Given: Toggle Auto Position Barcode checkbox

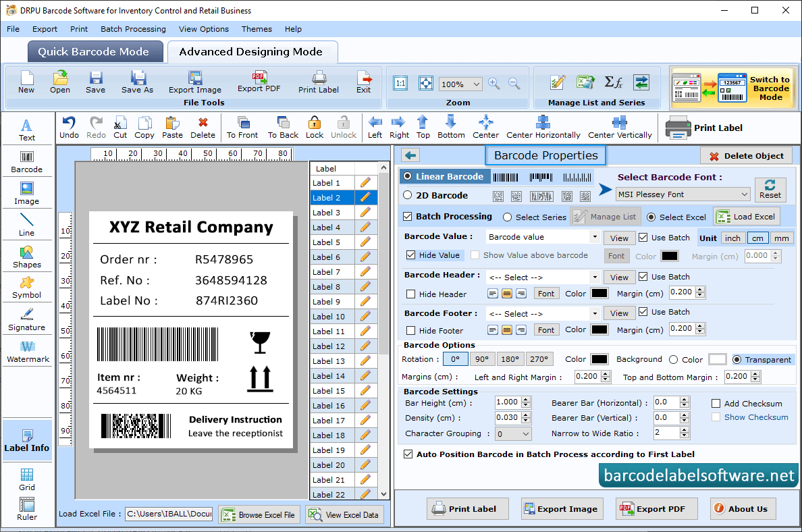Looking at the screenshot, I should point(408,454).
